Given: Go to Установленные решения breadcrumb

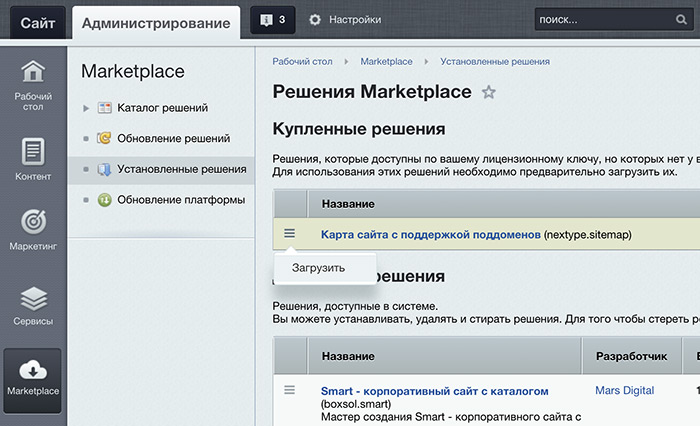Looking at the screenshot, I should pyautogui.click(x=495, y=62).
